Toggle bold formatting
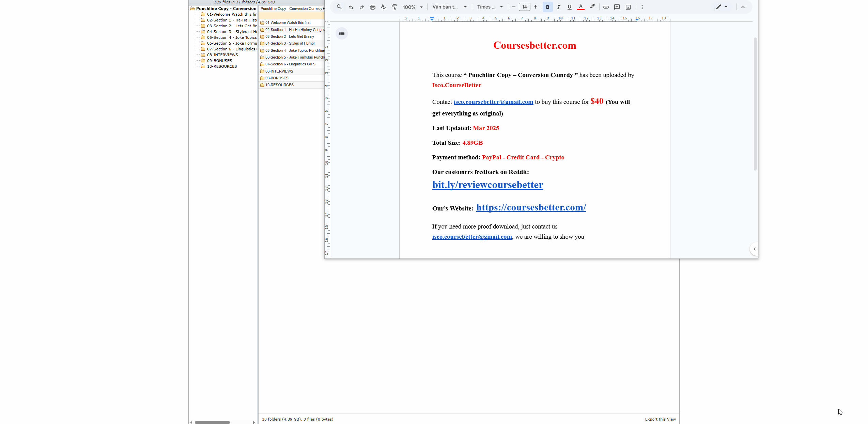868x424 pixels. click(x=547, y=7)
